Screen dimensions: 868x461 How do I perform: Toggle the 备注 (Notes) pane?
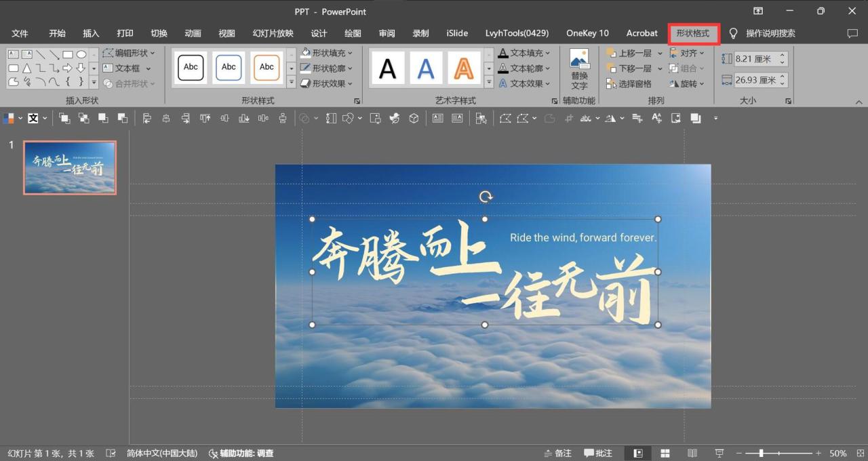557,453
